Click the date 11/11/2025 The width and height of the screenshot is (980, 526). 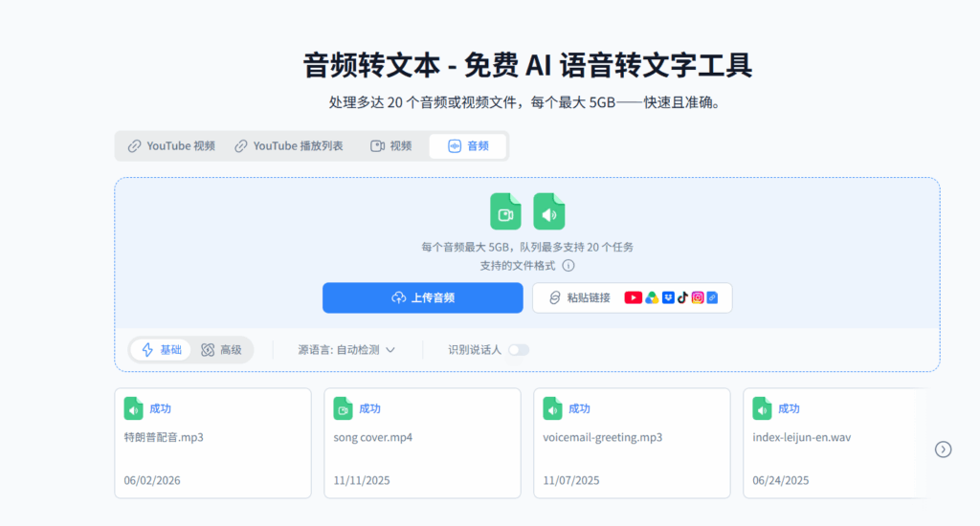pos(361,480)
